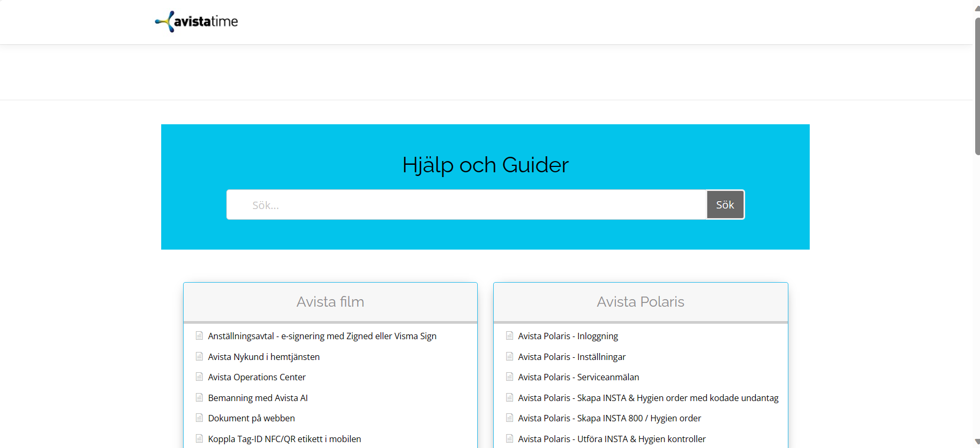980x448 pixels.
Task: Click document icon beside Avista Polaris - Serviceanmälan
Action: point(509,377)
